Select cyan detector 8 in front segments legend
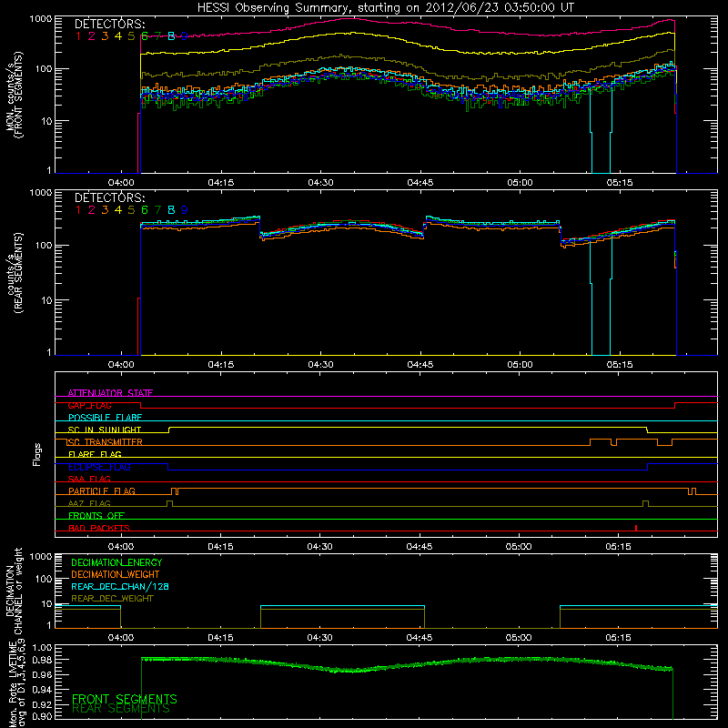 (171, 36)
